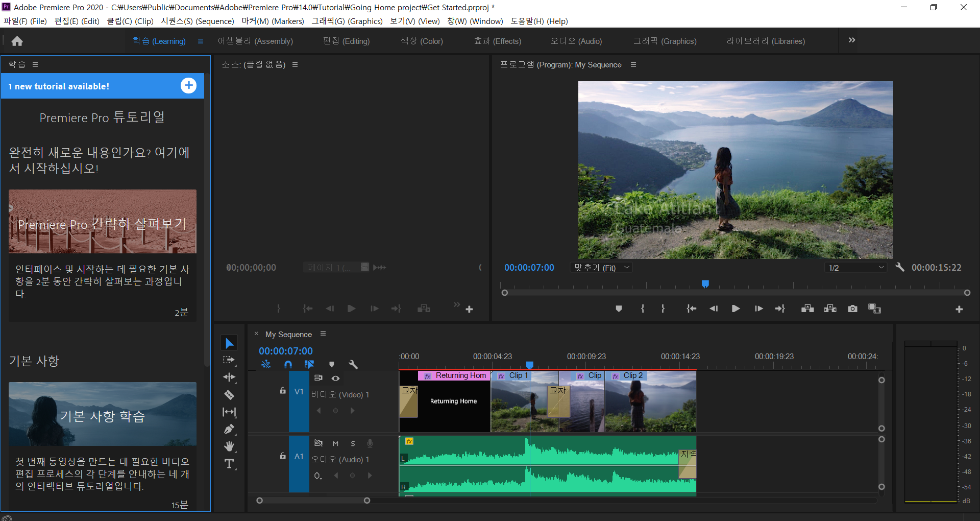
Task: Click Mark In in Program monitor
Action: [643, 309]
